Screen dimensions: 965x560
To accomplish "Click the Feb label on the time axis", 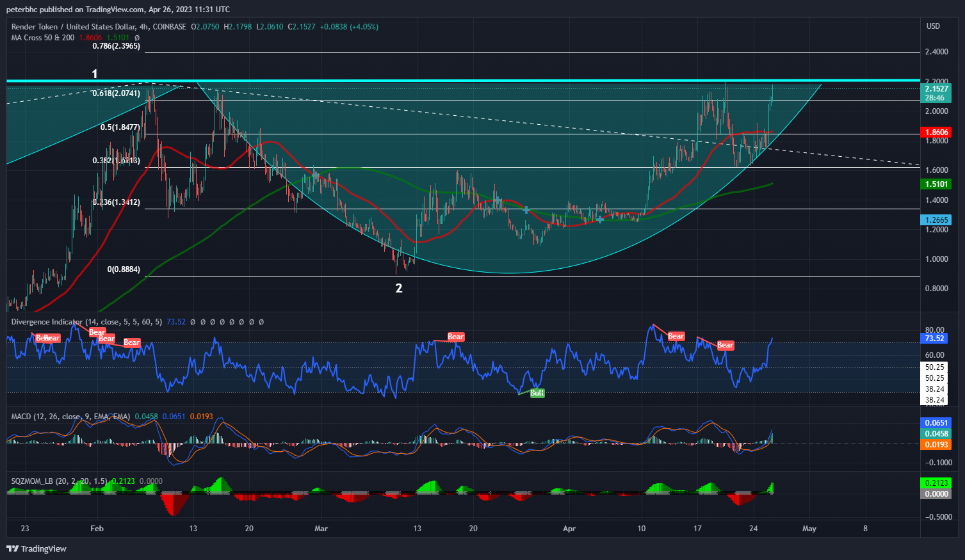I will coord(97,529).
